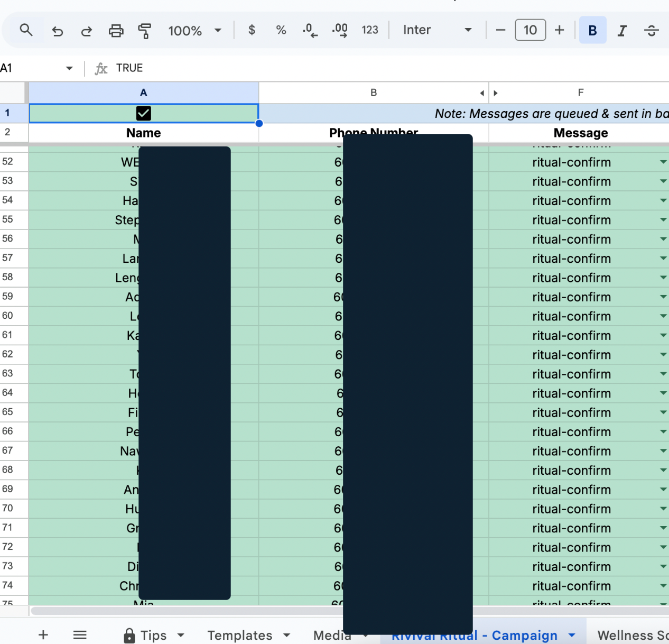Open the message dropdown in row 73
669x644 pixels.
[663, 567]
